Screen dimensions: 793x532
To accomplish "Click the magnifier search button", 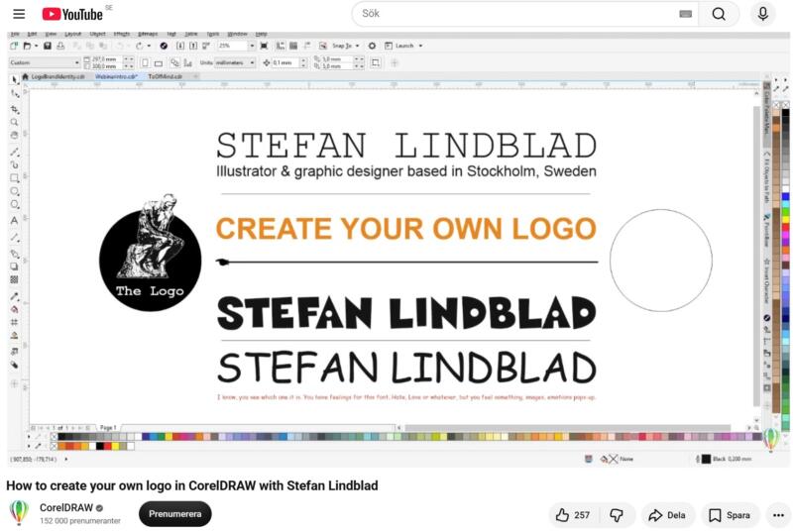I will pos(719,14).
